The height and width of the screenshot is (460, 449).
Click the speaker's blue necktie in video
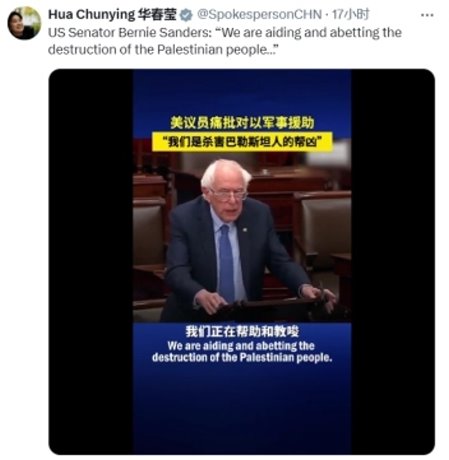(x=226, y=262)
